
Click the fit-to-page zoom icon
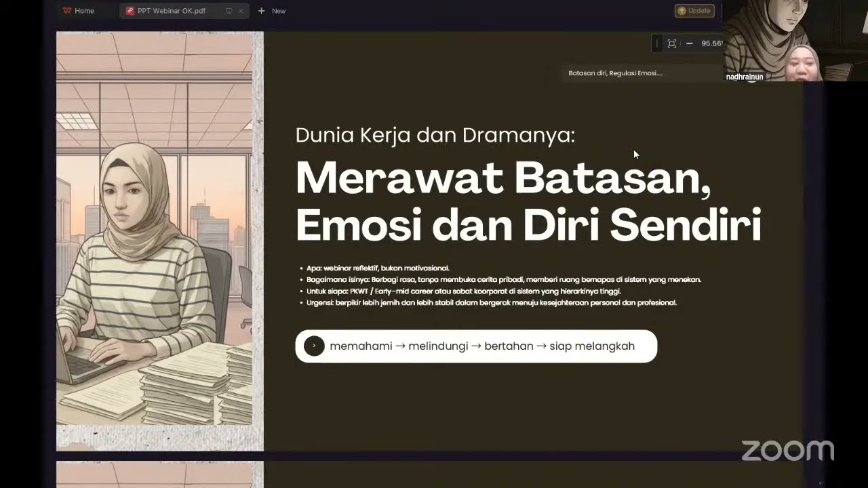pos(672,43)
